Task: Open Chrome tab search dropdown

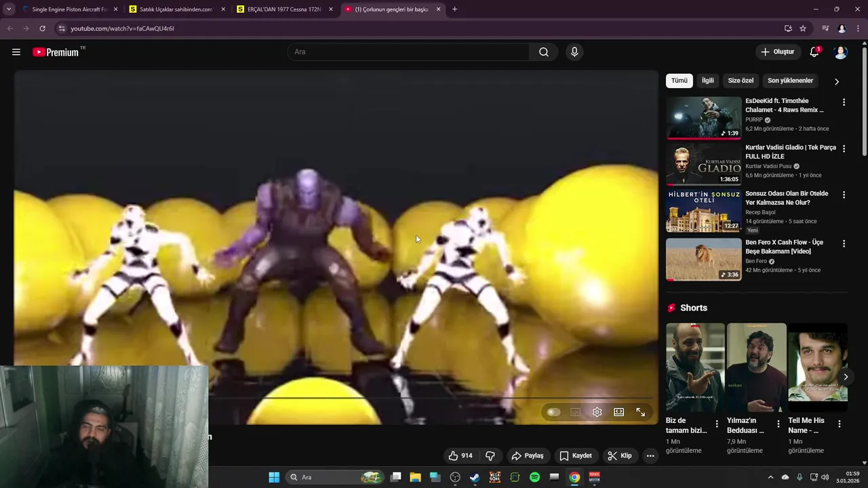Action: (x=9, y=9)
